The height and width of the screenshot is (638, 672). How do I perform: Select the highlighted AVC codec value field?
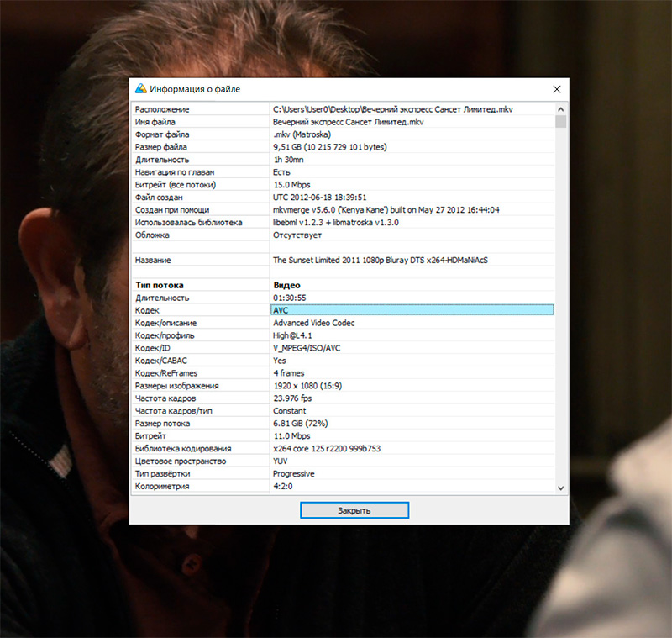tap(412, 310)
